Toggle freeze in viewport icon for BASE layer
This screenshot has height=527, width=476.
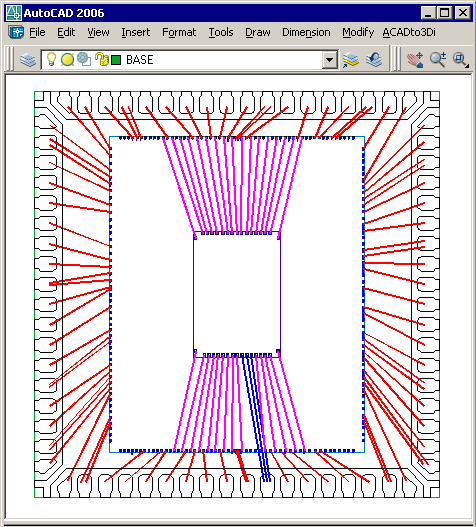[84, 59]
